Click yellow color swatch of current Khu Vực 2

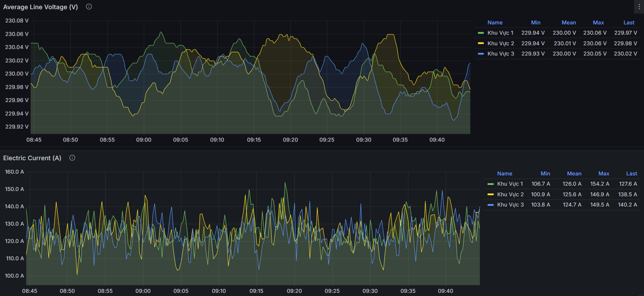click(x=490, y=195)
